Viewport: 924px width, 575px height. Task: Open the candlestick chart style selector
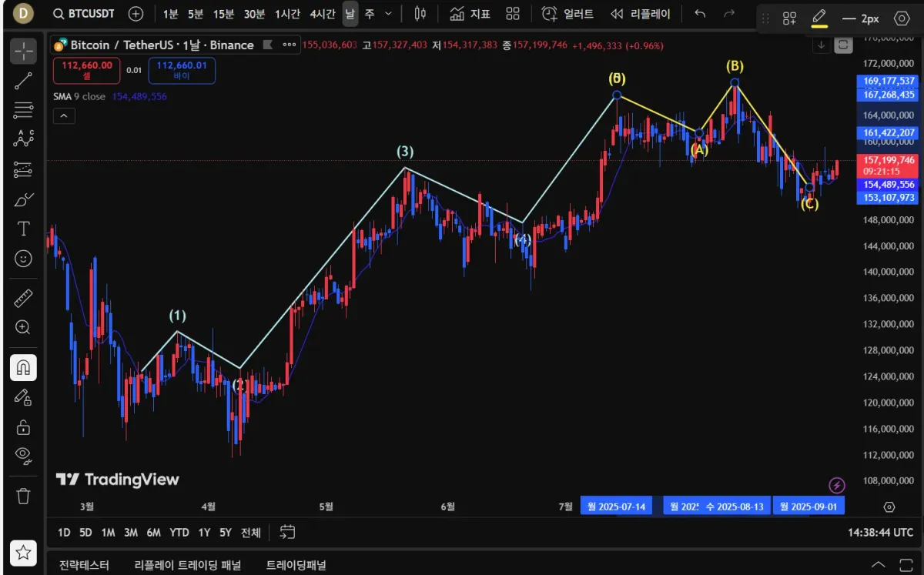420,14
